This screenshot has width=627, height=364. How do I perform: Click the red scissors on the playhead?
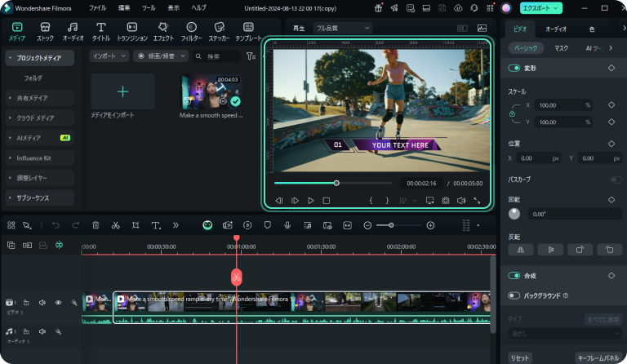(236, 277)
